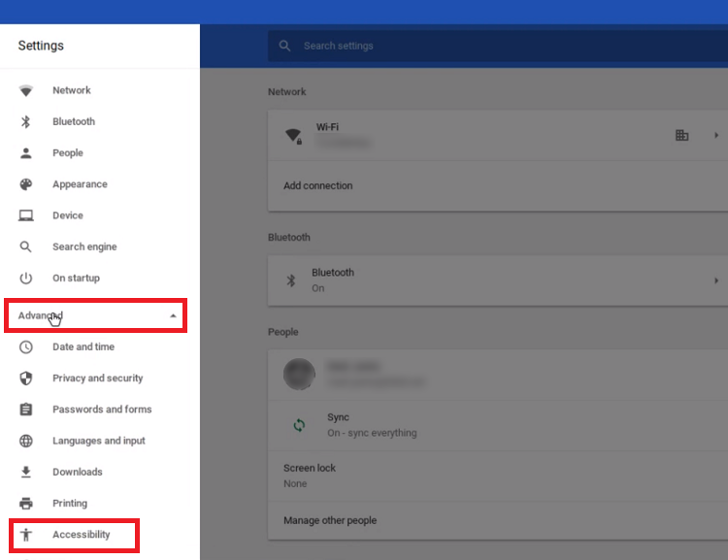The height and width of the screenshot is (560, 728).
Task: Click Manage other people
Action: (x=330, y=520)
